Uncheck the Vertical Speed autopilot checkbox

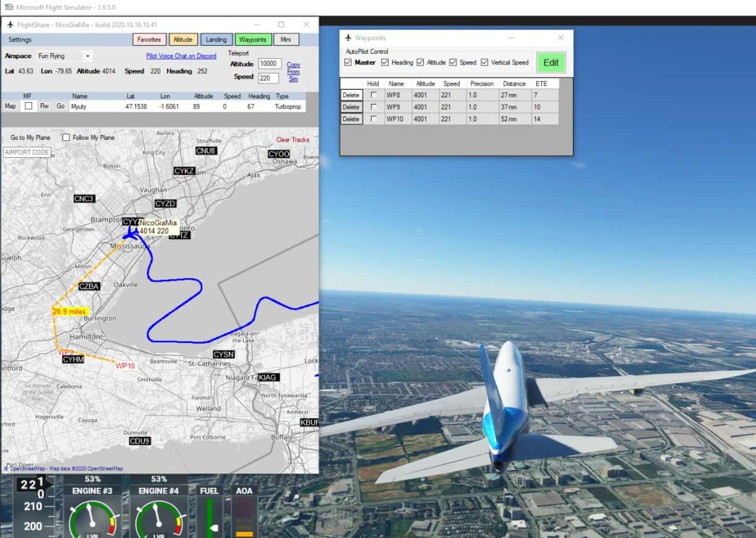(x=484, y=63)
